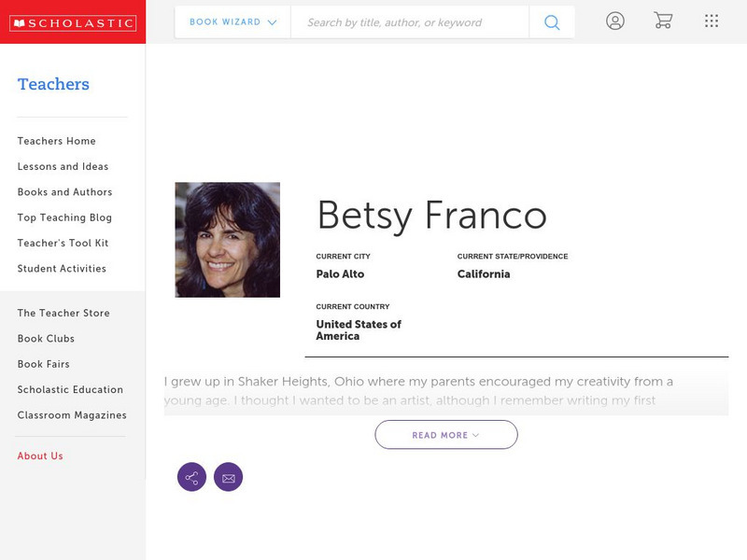Expand the Book Wizard dropdown
Screen dimensions: 747x560
(x=233, y=22)
